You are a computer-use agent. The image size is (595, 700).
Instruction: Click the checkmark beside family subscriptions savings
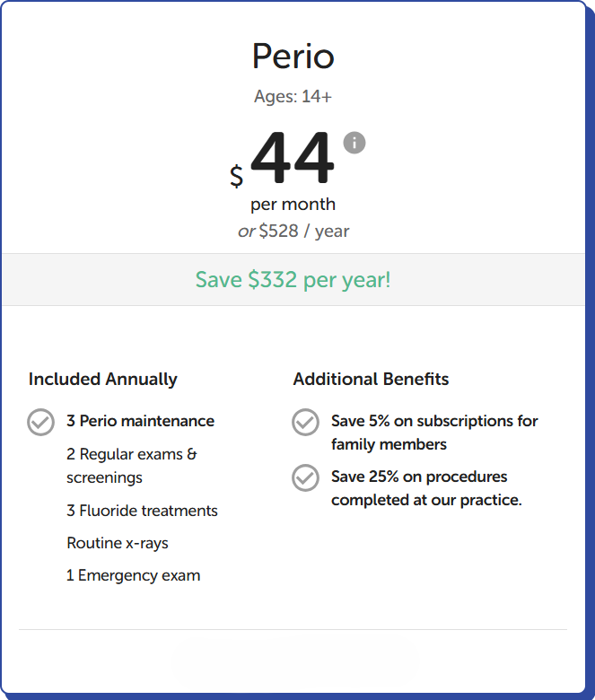click(305, 422)
